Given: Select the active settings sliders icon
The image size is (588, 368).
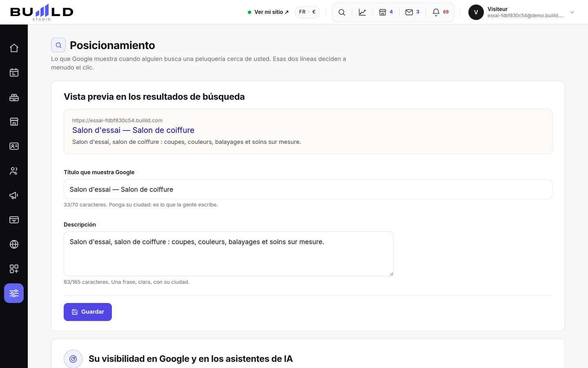Looking at the screenshot, I should click(14, 293).
